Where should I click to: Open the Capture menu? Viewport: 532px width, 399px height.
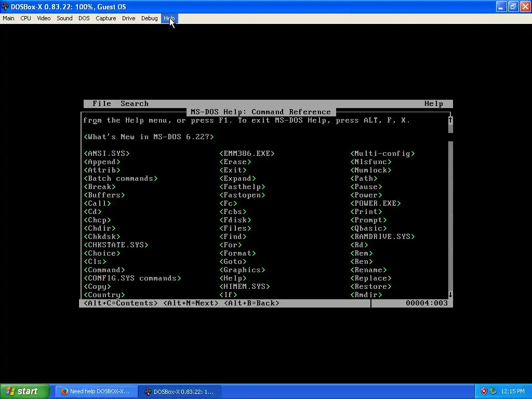pyautogui.click(x=106, y=18)
